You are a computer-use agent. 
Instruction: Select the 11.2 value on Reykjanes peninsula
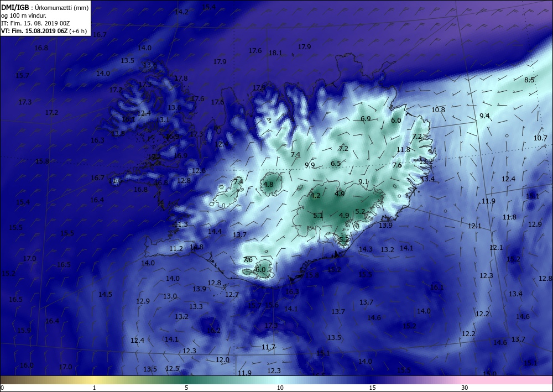[x=176, y=249]
